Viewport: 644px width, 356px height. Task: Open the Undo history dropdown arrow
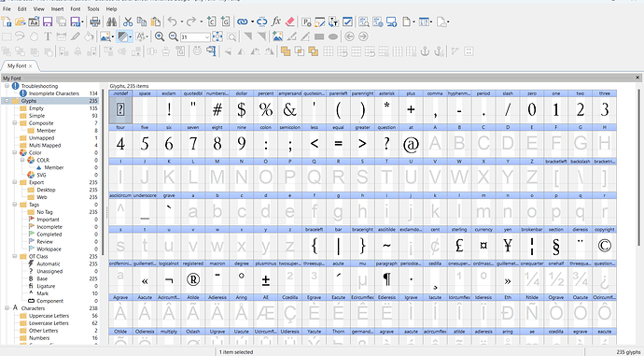[x=182, y=21]
